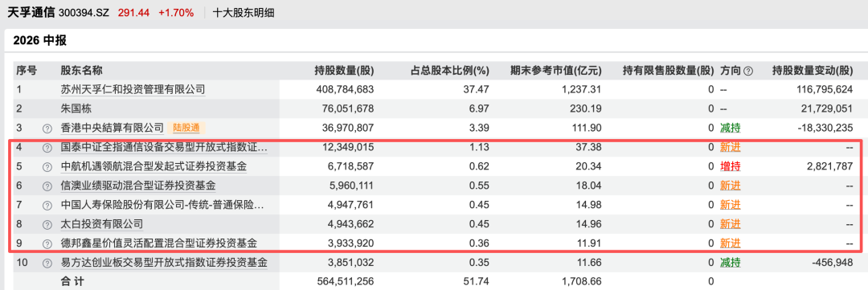This screenshot has width=868, height=290.
Task: Click help icon in row 4 国泰中证全指通信设备
Action: click(47, 147)
